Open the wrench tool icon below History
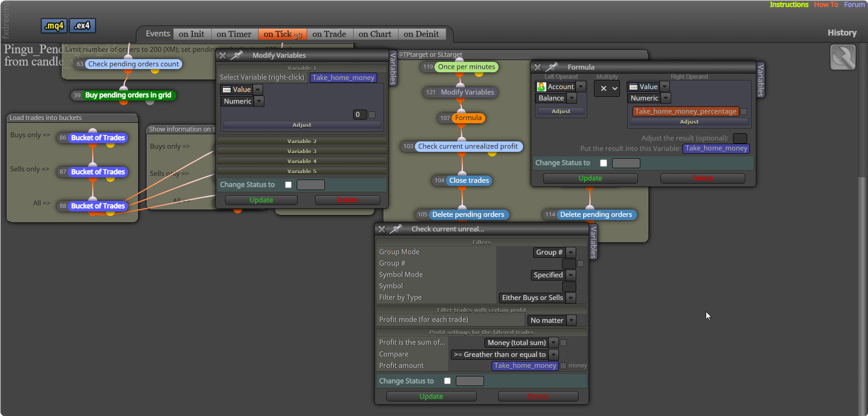Screen dimensions: 868x416 pos(843,57)
